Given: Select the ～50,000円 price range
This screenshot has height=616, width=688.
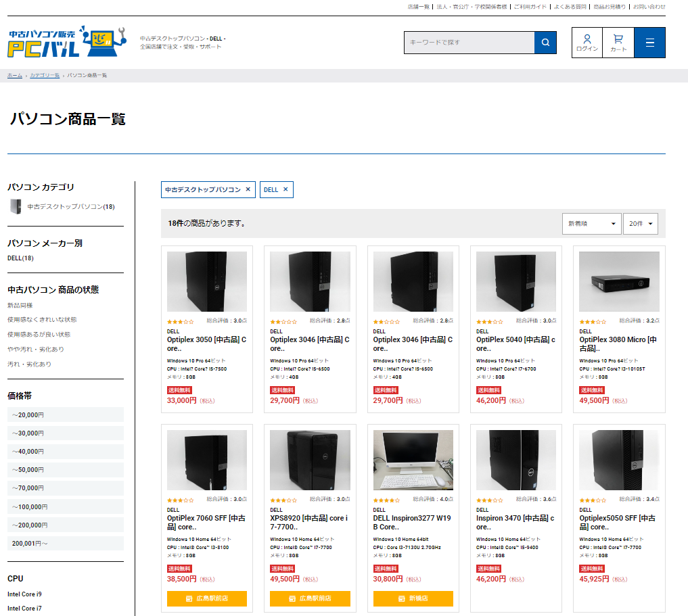Looking at the screenshot, I should [x=66, y=470].
